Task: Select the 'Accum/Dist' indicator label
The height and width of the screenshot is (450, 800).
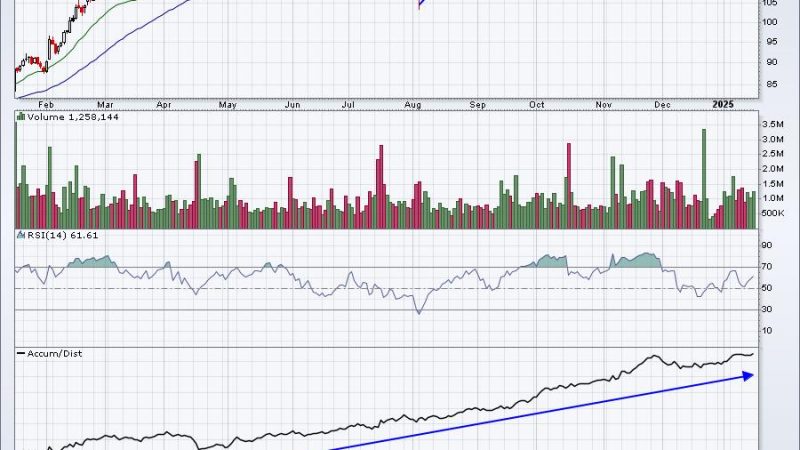Action: 55,354
